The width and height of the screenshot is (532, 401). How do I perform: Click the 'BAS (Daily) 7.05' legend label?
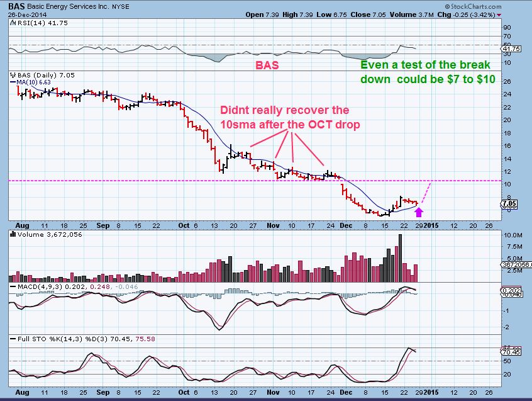(46, 76)
